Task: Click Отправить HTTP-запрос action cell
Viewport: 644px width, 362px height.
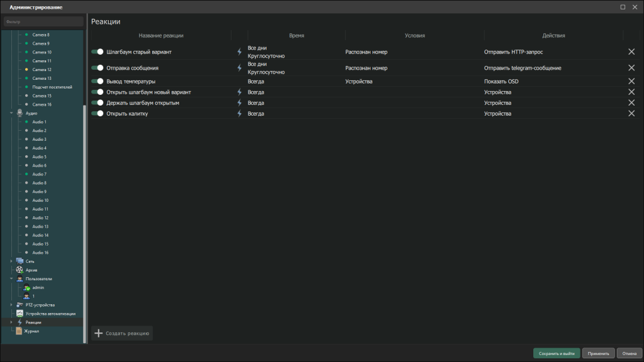Action: point(513,52)
